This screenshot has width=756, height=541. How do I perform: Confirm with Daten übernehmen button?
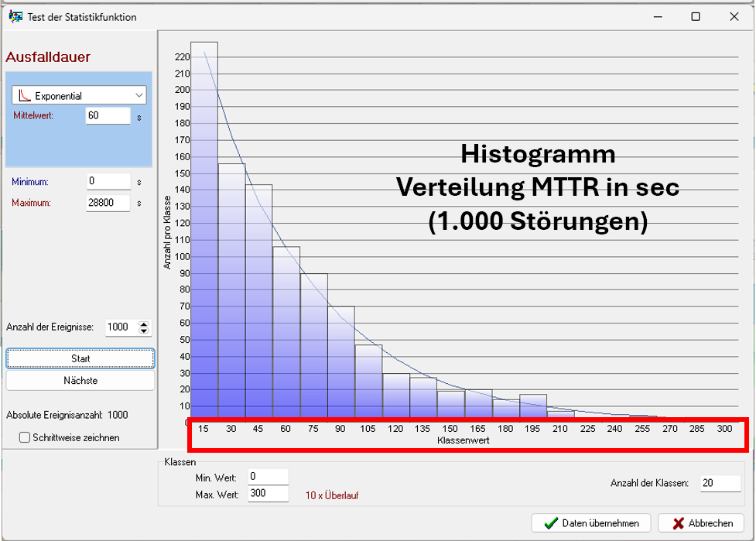[591, 523]
